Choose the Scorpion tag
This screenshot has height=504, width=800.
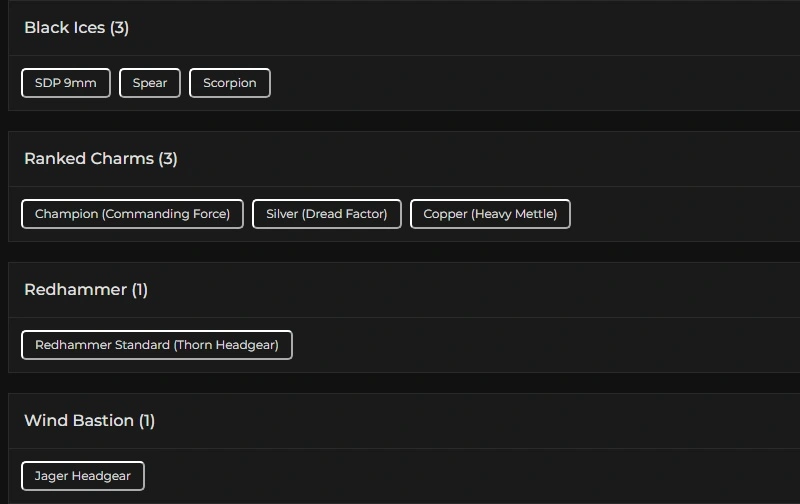(x=230, y=83)
